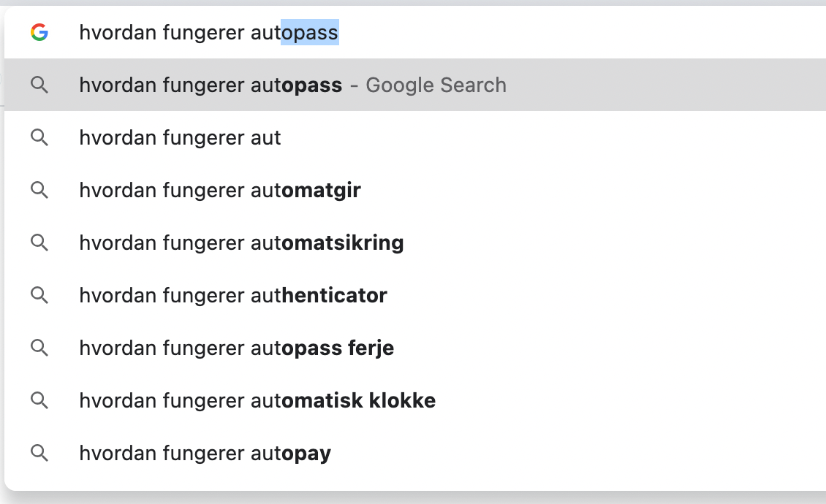Choose the 'hvordan fungerer autopay' suggestion

(205, 453)
